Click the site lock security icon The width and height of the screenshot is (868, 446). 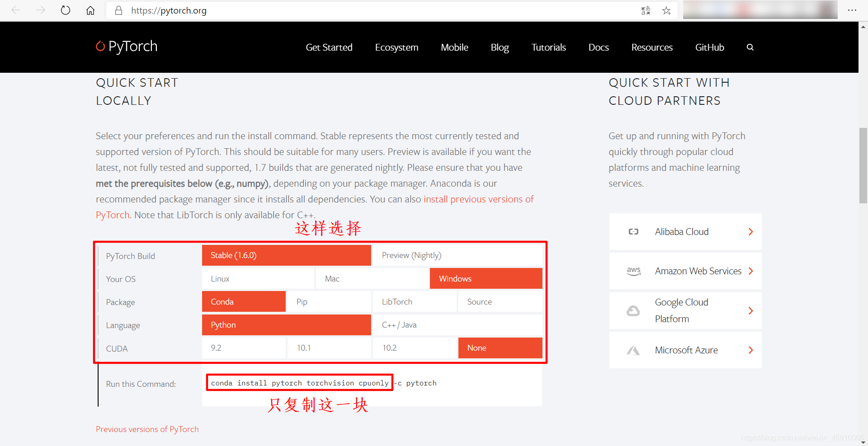click(x=118, y=10)
